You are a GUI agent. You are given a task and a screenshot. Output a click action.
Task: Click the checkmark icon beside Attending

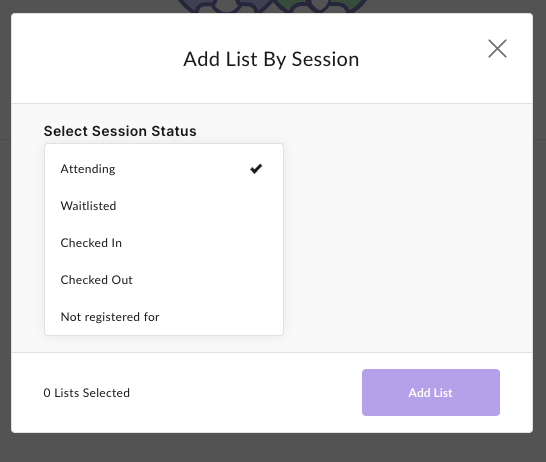click(256, 169)
